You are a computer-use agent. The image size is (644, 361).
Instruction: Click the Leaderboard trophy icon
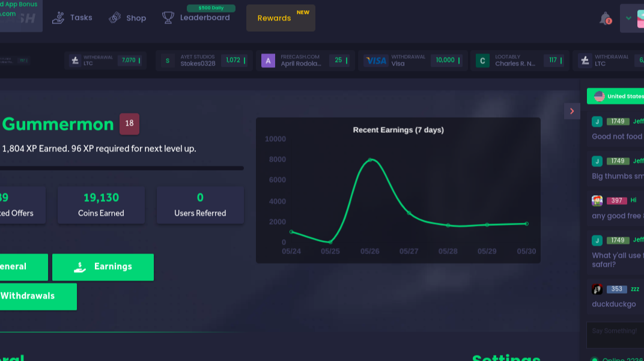coord(168,17)
